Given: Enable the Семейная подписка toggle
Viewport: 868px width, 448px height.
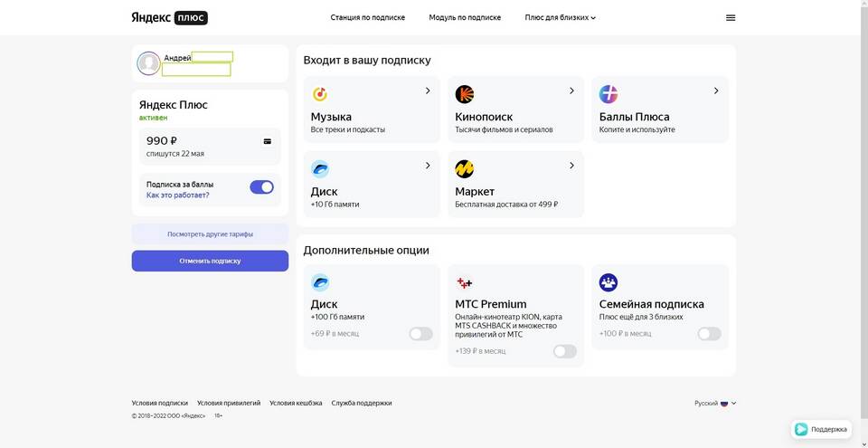Looking at the screenshot, I should tap(709, 334).
